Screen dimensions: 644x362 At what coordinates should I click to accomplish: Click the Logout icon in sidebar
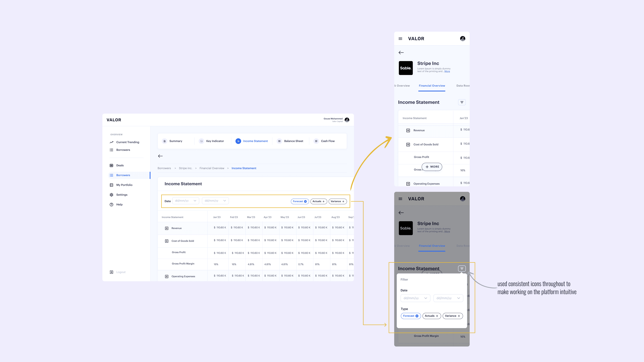[x=111, y=272]
